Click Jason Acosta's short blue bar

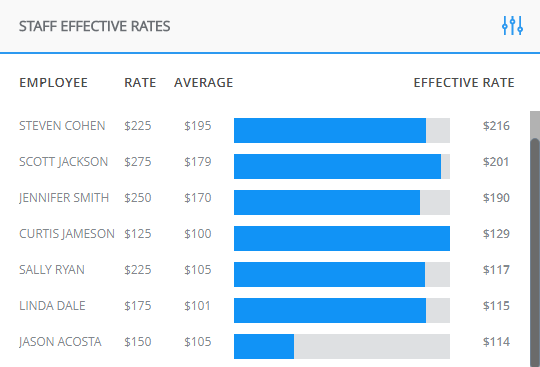click(264, 346)
